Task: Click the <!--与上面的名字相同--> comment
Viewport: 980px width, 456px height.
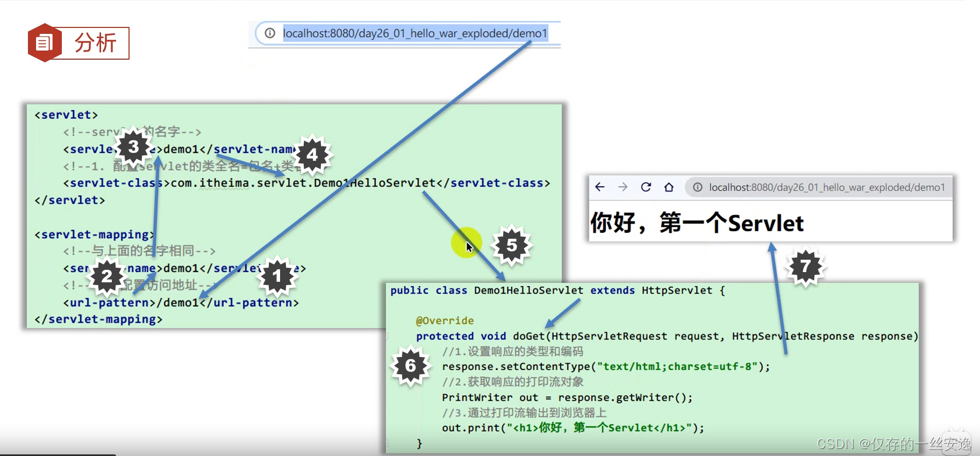Action: click(139, 251)
